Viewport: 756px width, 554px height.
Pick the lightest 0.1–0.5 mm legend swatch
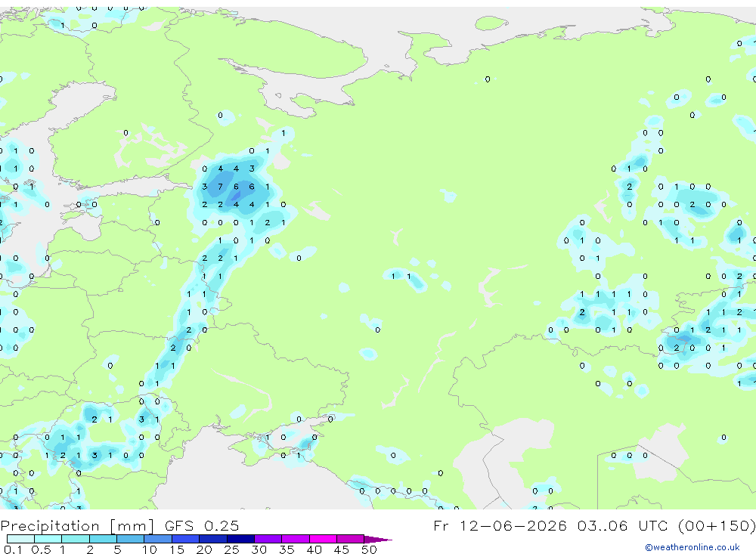pos(20,539)
